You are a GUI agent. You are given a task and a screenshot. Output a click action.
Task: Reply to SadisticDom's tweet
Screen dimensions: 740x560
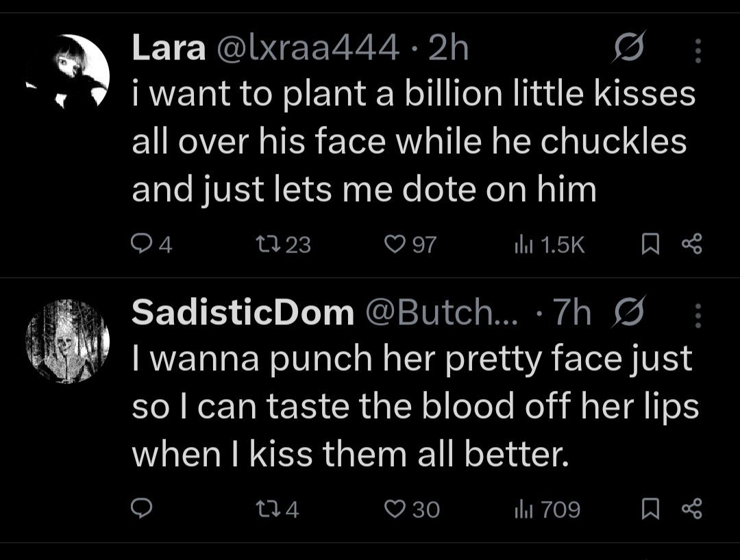click(x=141, y=509)
